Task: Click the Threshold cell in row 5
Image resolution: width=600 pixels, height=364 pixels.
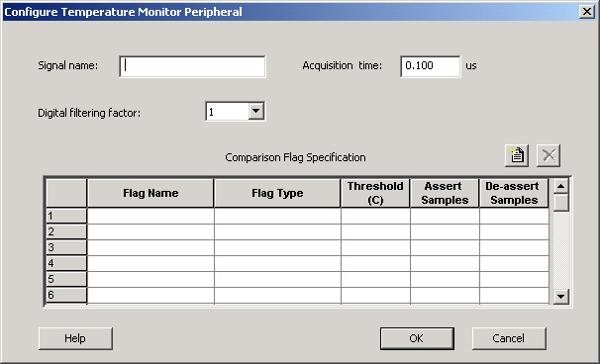Action: pos(375,279)
